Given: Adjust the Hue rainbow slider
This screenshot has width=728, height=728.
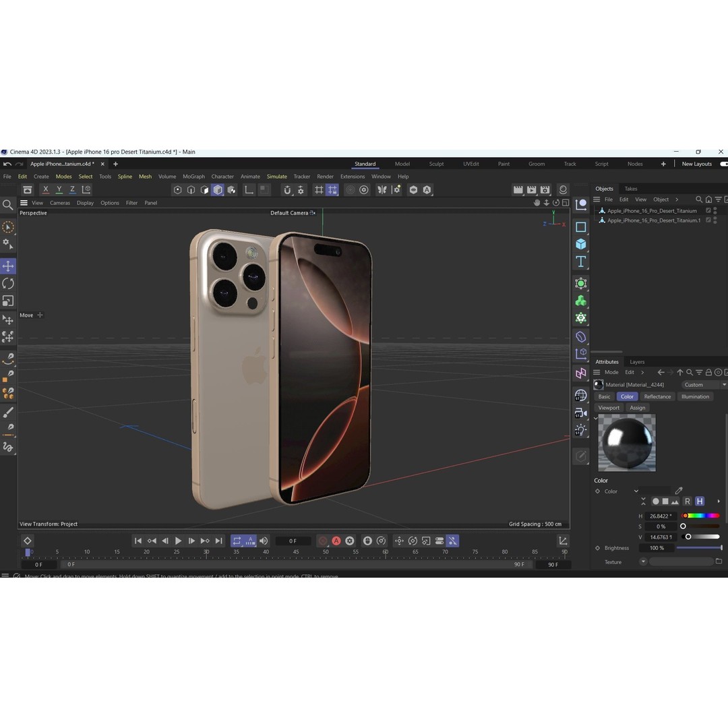Looking at the screenshot, I should [700, 516].
